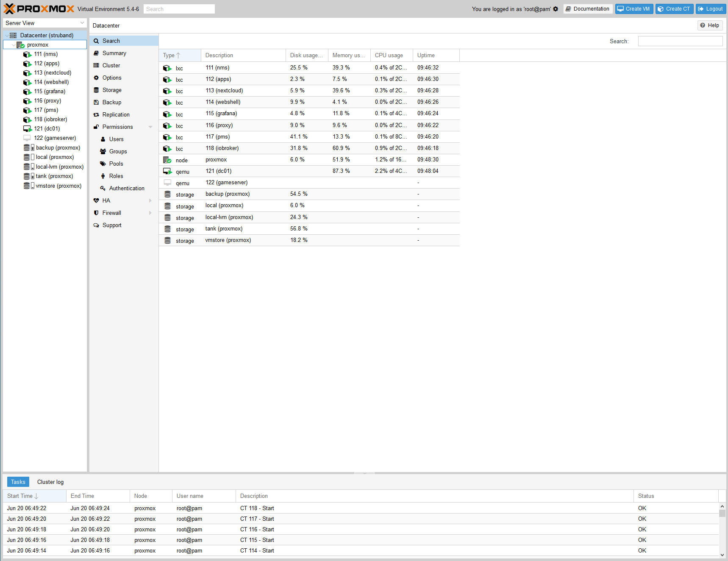Click the Proxmox logo icon
The width and height of the screenshot is (728, 561).
pos(9,9)
